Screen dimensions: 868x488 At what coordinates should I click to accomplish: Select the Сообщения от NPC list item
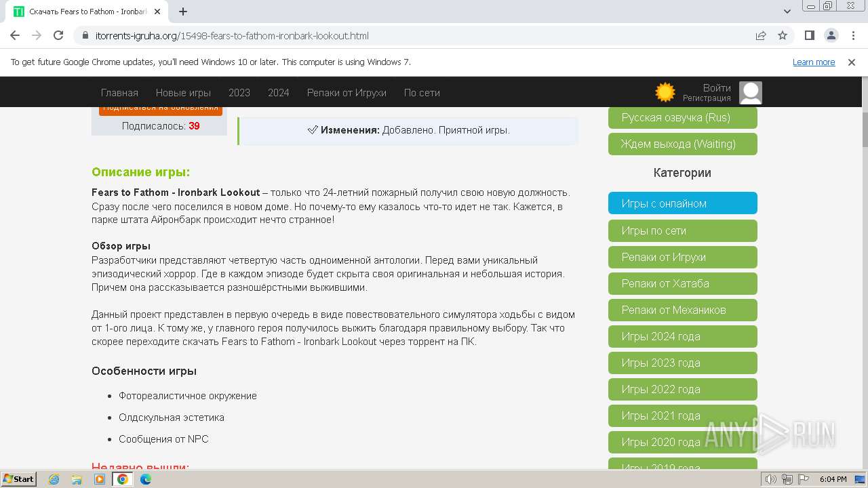click(x=163, y=439)
